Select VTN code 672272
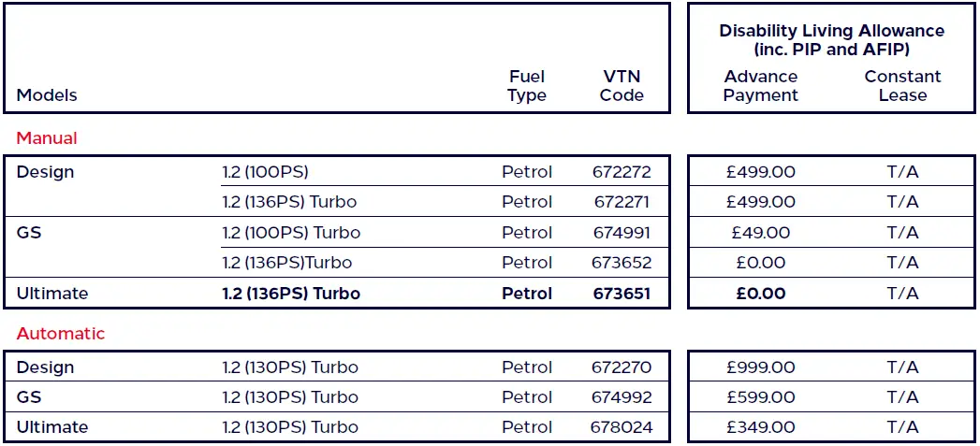 coord(622,172)
